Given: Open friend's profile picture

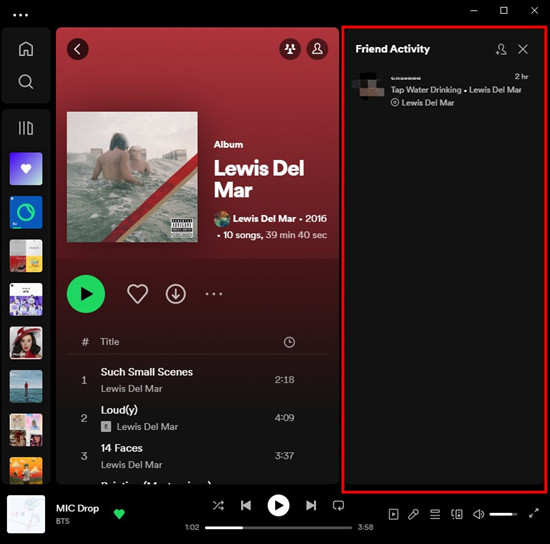Looking at the screenshot, I should tap(369, 86).
